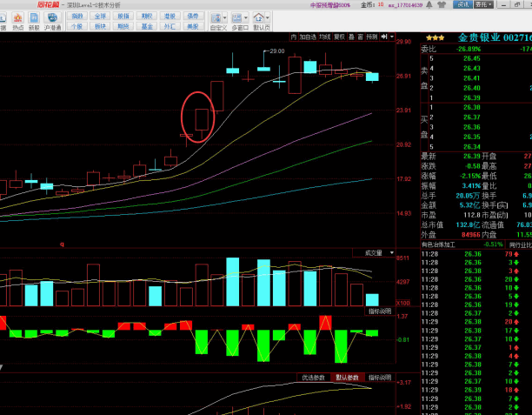Open the 委托 trading dropdown
532x415 pixels.
pos(483,4)
